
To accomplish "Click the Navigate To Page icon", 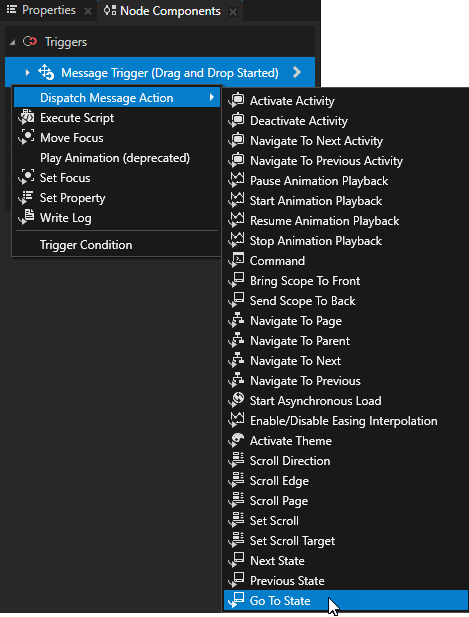I will coord(237,321).
